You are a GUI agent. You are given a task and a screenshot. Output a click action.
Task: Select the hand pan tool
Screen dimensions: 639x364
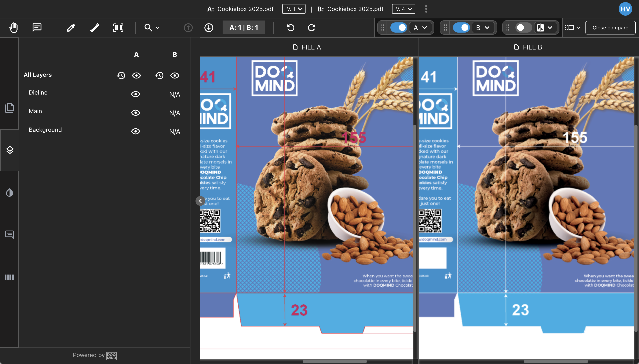pos(14,27)
